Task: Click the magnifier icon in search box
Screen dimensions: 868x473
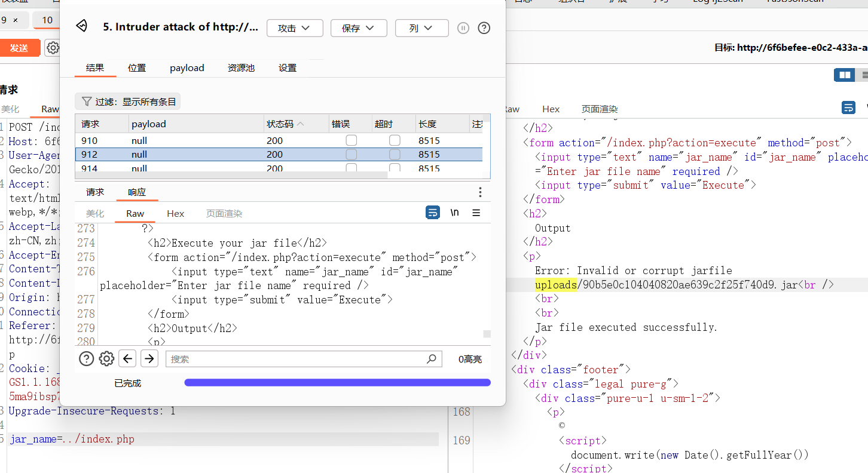Action: (x=432, y=359)
